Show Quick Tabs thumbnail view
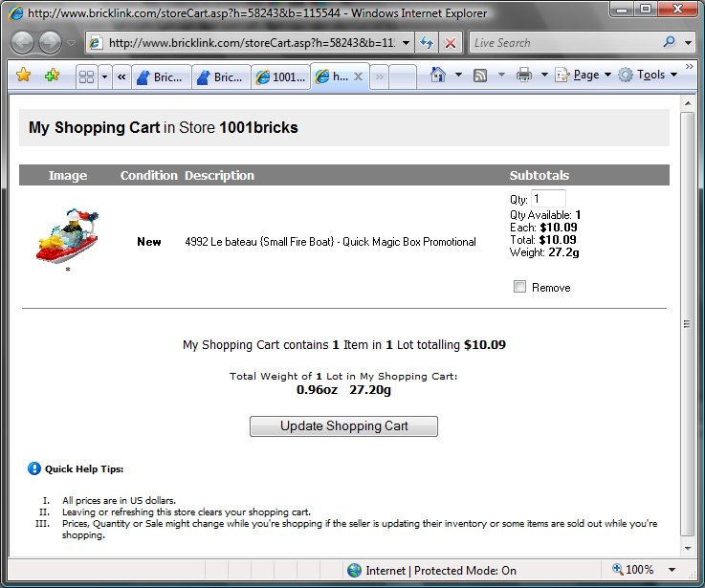Image resolution: width=705 pixels, height=588 pixels. [86, 76]
